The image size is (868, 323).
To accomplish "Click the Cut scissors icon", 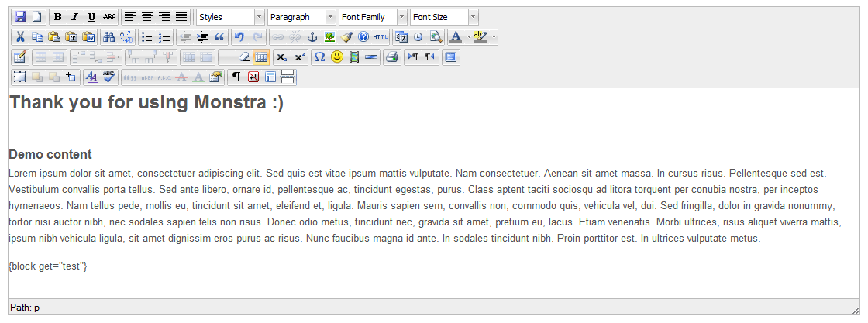I will click(x=21, y=36).
